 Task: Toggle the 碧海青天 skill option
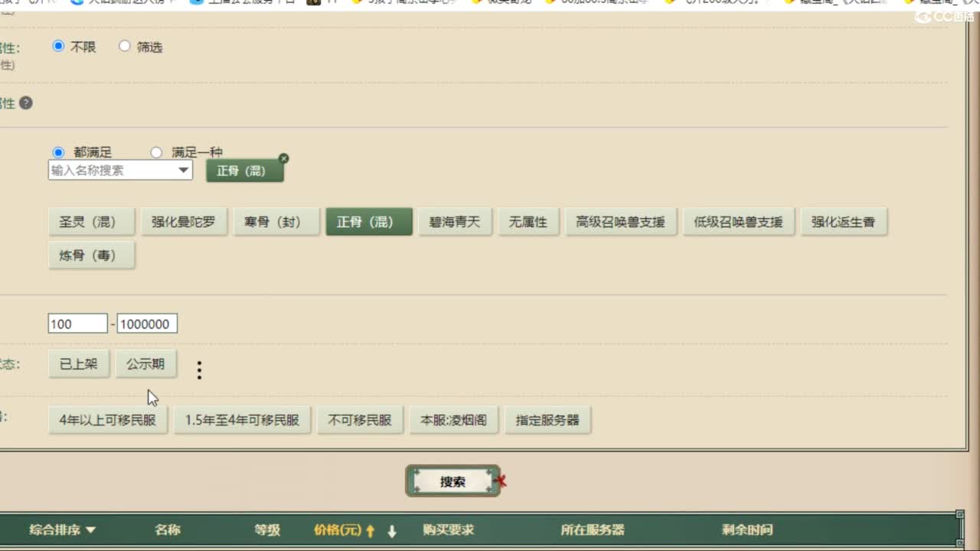click(455, 222)
